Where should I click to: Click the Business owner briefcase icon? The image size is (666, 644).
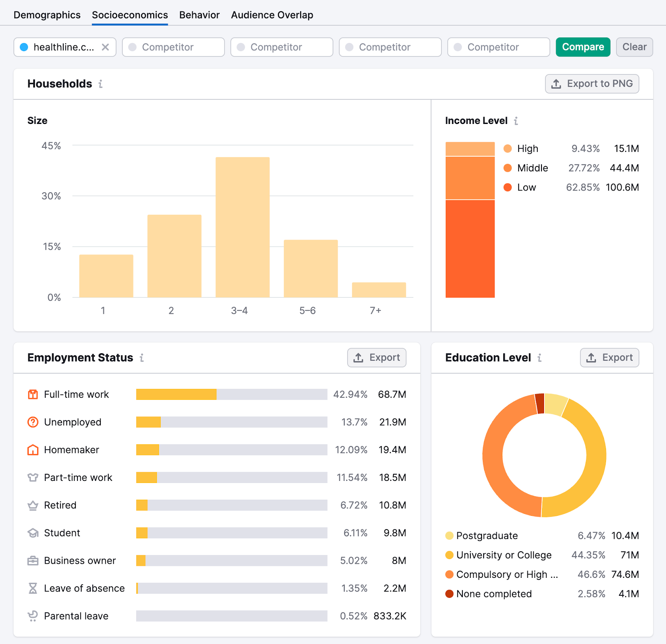33,560
